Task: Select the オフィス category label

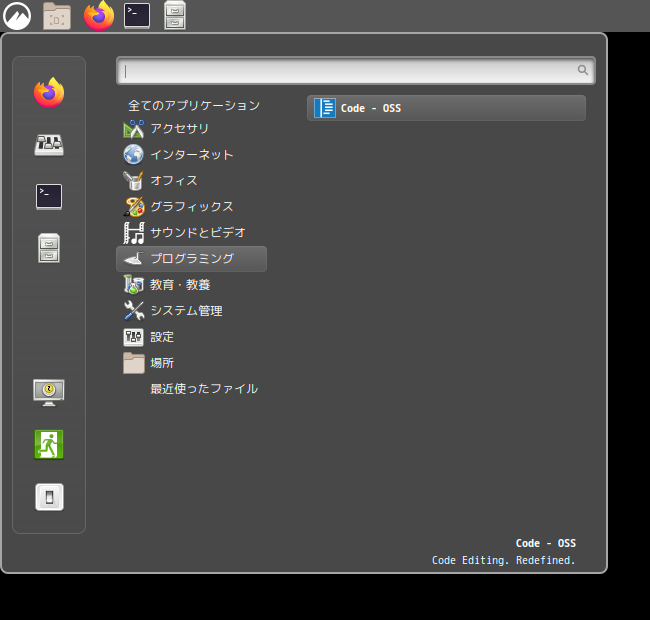Action: 174,181
